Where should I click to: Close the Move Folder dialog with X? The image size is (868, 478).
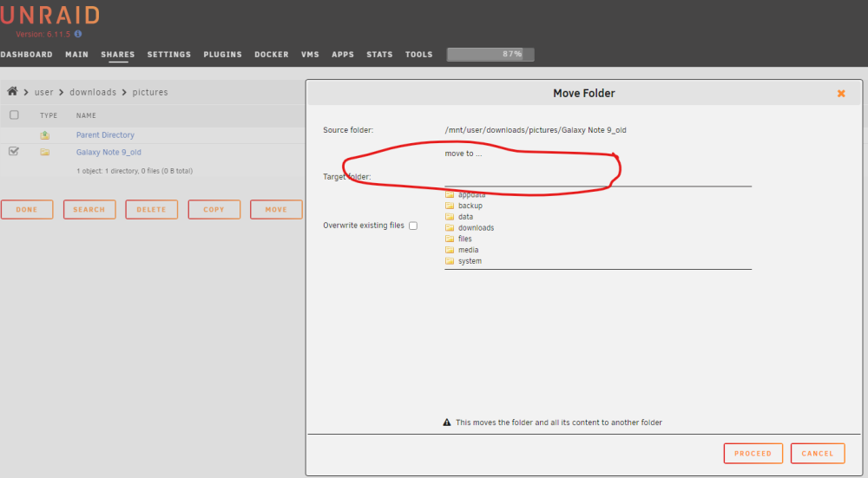[841, 94]
